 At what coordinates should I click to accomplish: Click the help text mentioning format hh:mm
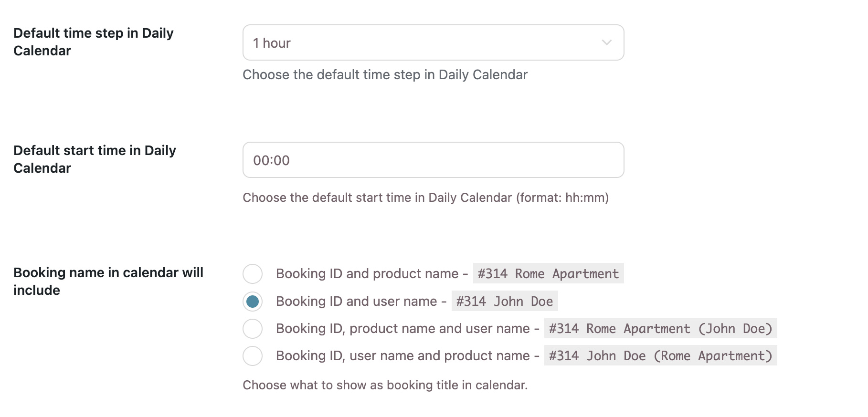point(425,198)
